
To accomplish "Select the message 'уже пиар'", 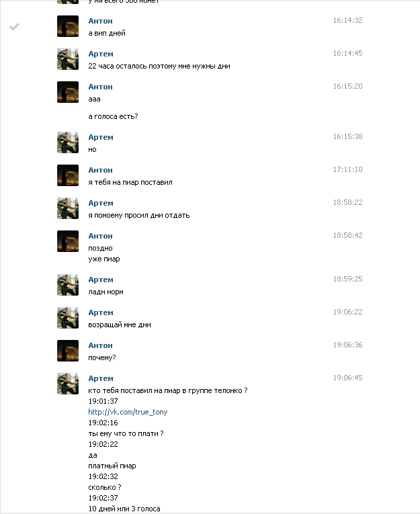I will tap(104, 259).
